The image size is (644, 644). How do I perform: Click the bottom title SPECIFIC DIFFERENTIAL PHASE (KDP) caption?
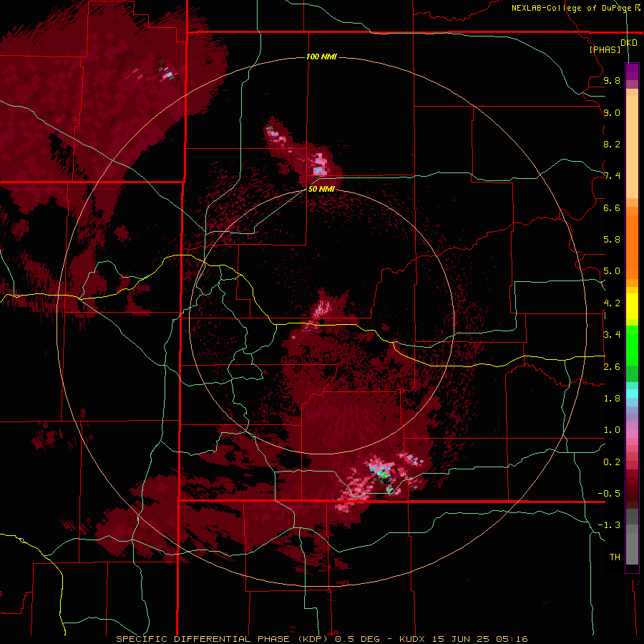[x=223, y=639]
